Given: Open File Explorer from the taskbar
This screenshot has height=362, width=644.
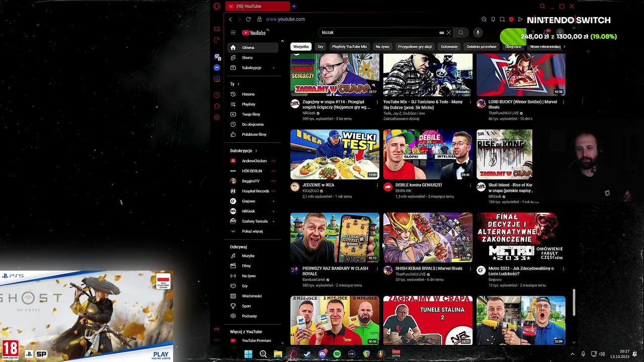Looking at the screenshot, I should [278, 354].
